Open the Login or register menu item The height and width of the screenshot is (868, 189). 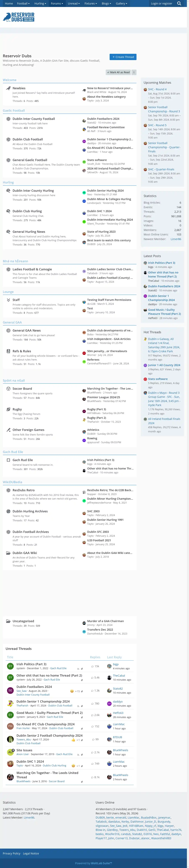pos(161,3)
